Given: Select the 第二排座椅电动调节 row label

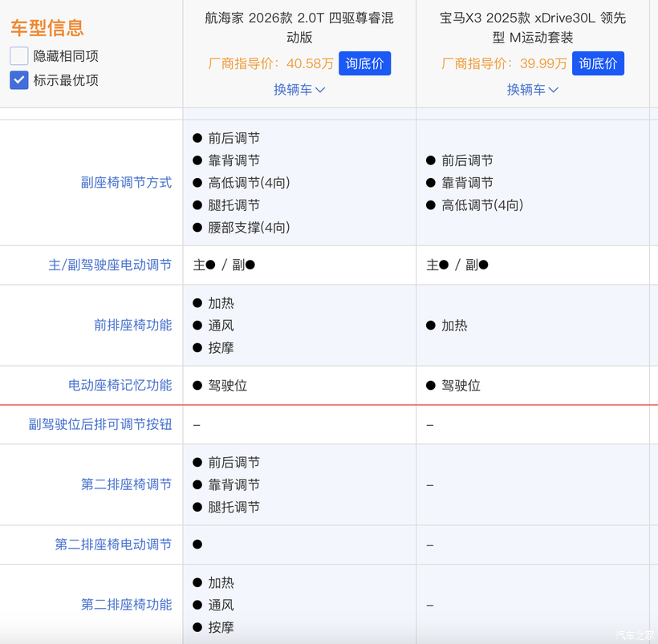Looking at the screenshot, I should click(x=113, y=545).
